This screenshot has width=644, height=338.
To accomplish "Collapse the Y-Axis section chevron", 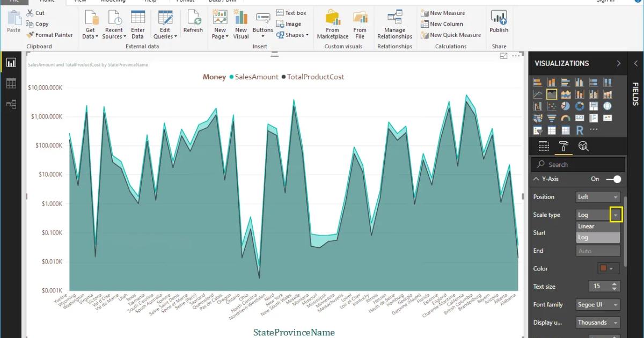I will 536,179.
